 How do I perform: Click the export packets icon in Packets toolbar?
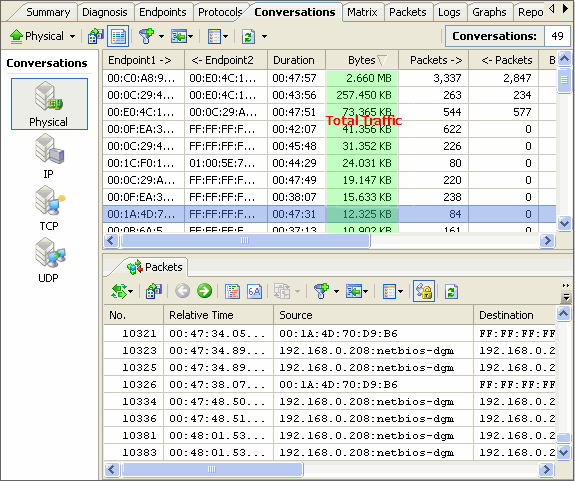pyautogui.click(x=154, y=291)
